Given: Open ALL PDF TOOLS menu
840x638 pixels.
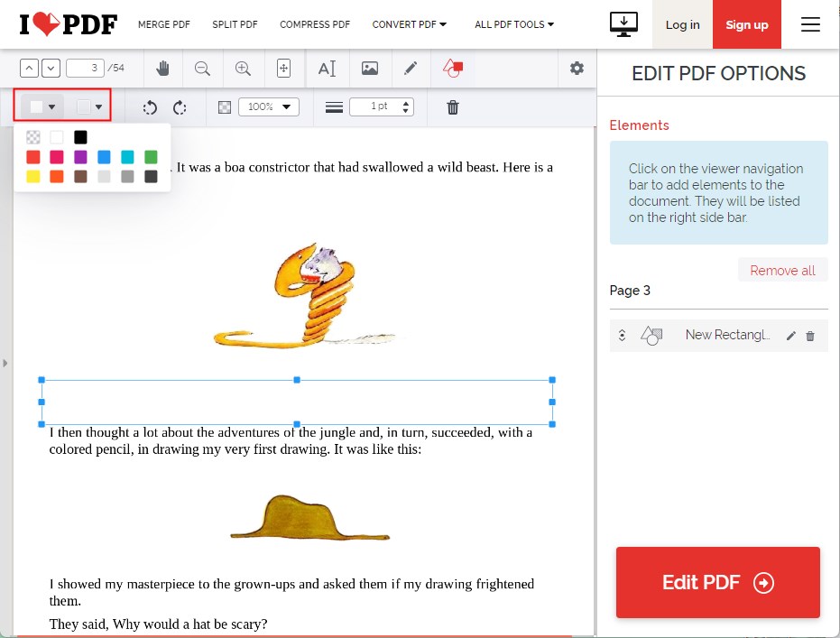Looking at the screenshot, I should (x=513, y=24).
